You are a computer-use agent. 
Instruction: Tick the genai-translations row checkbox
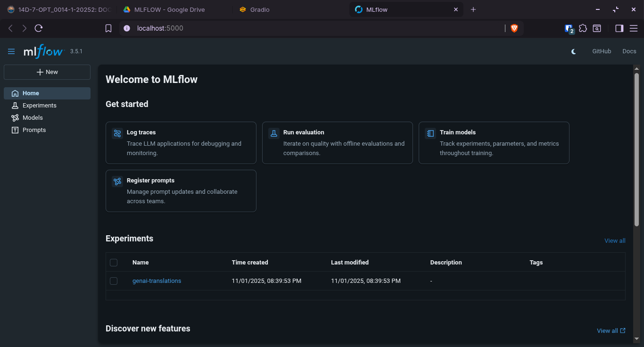click(x=114, y=281)
